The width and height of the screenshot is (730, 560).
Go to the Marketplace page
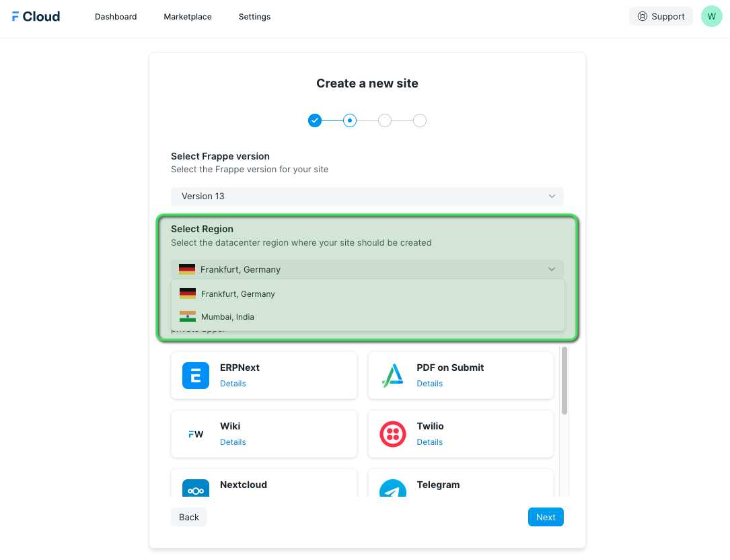(x=188, y=17)
